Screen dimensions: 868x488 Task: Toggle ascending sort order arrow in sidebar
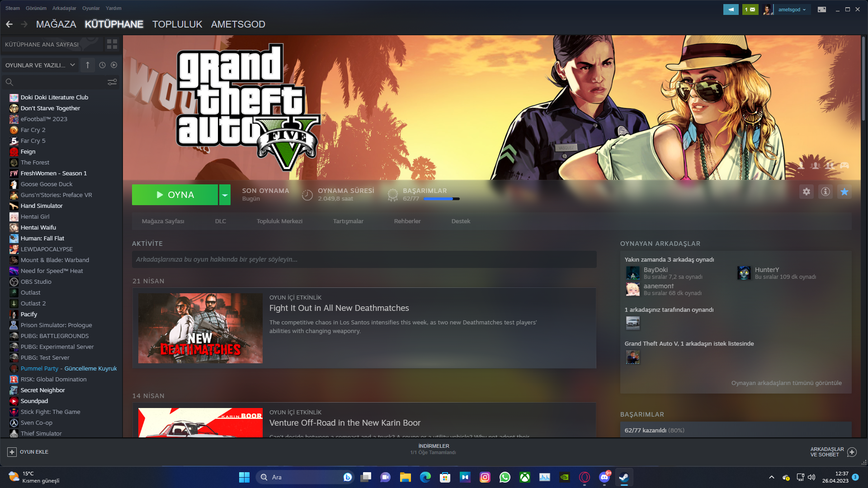87,65
